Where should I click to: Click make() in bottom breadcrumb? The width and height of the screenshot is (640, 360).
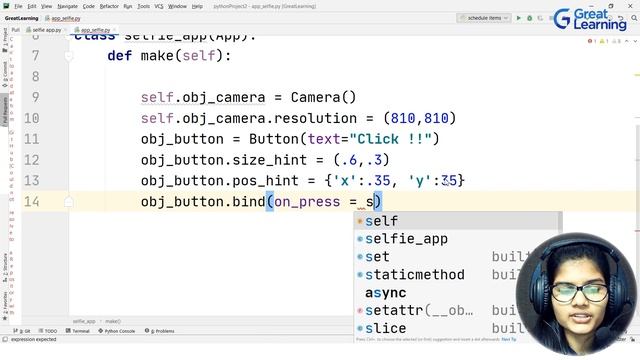click(x=113, y=322)
